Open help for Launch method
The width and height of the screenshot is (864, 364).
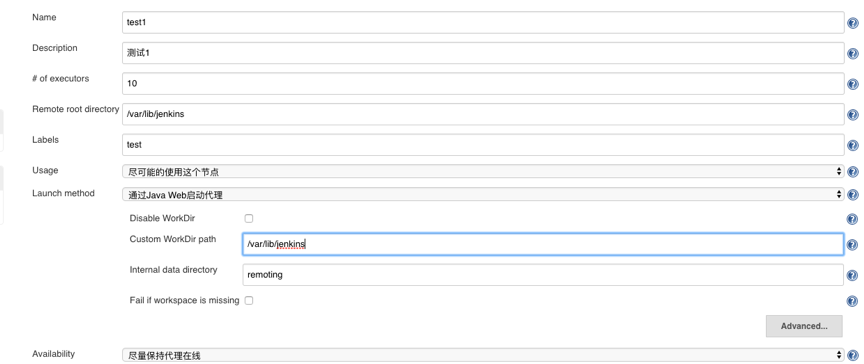click(x=852, y=194)
